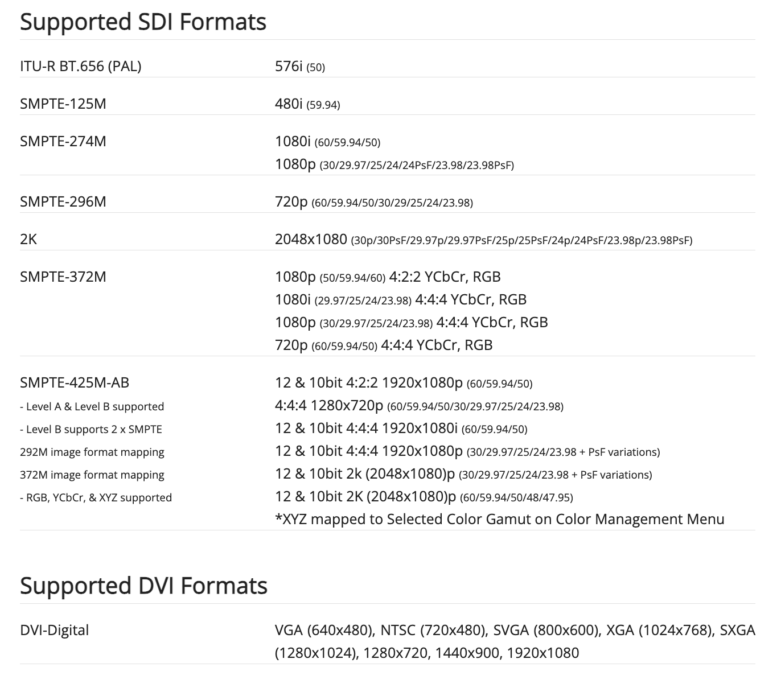Click the Supported DVI Formats heading
781x700 pixels.
pyautogui.click(x=143, y=586)
